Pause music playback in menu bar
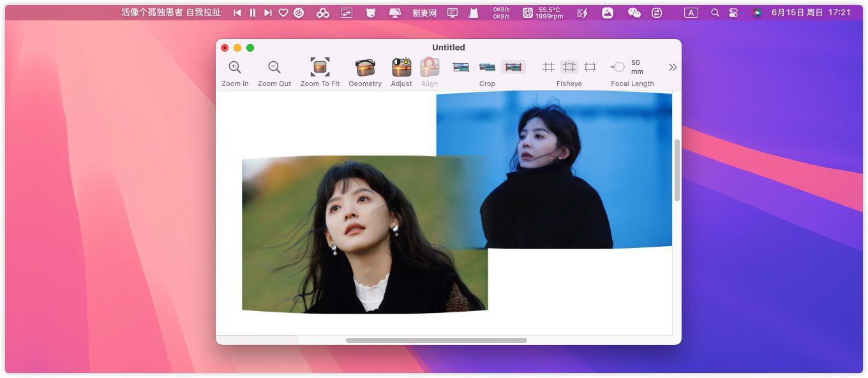Viewport: 868px width, 378px height. point(253,13)
